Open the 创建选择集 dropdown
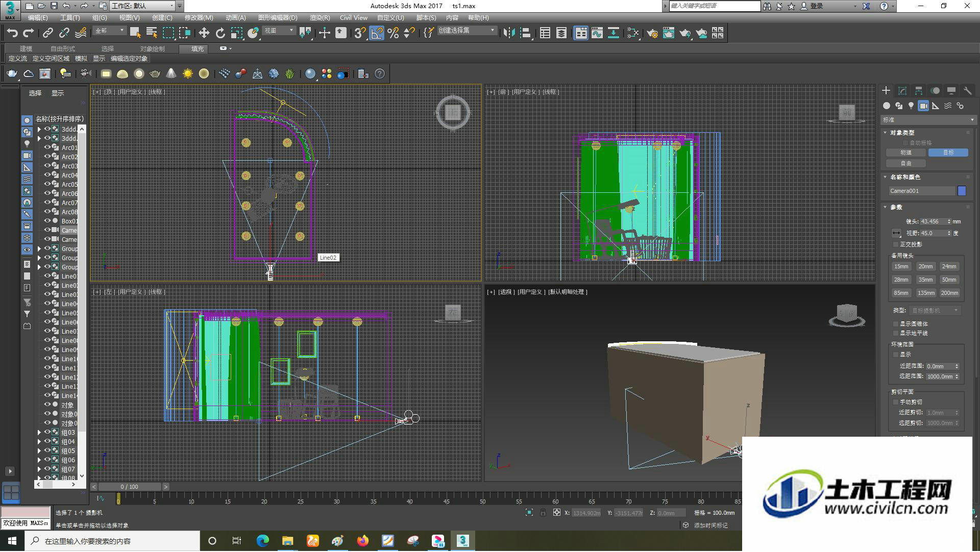This screenshot has height=552, width=980. pos(467,31)
